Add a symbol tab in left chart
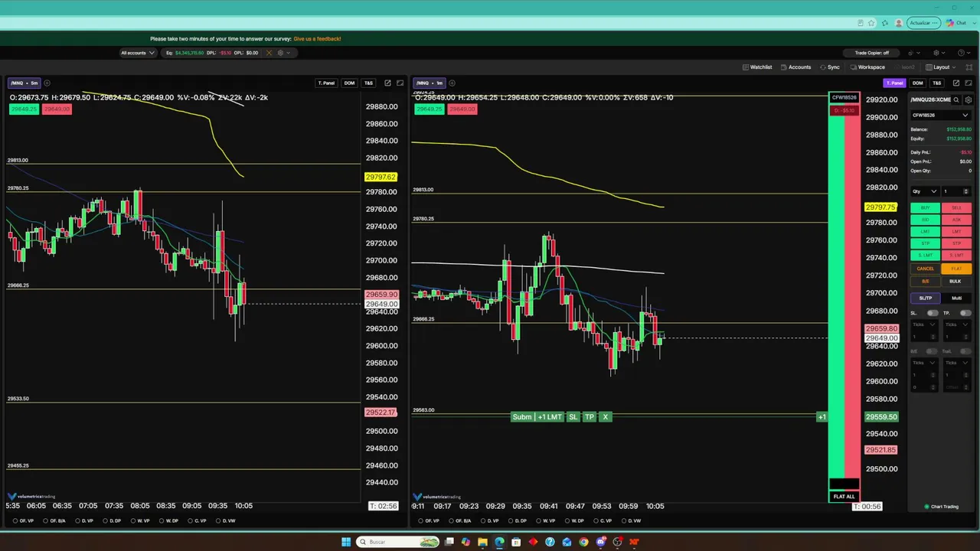Viewport: 980px width, 551px height. (x=47, y=83)
